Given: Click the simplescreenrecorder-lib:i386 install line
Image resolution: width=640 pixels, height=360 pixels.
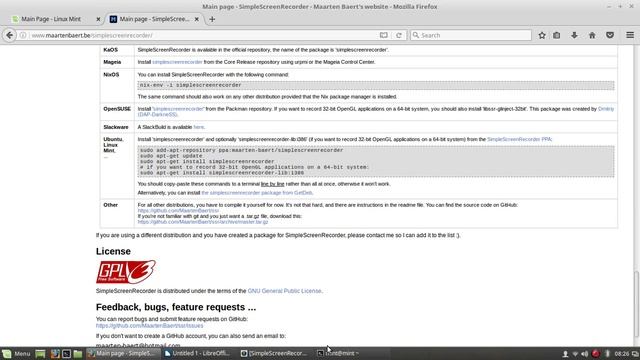Looking at the screenshot, I should point(222,173).
